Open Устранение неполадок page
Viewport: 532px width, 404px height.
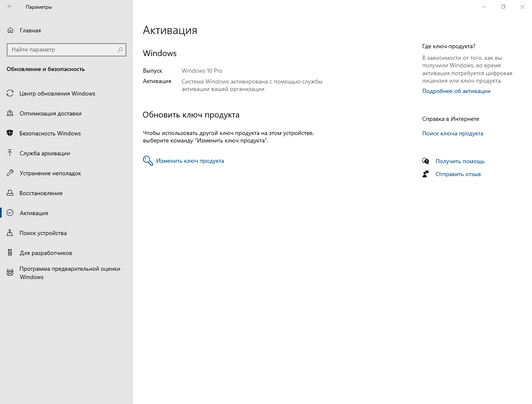pos(66,173)
